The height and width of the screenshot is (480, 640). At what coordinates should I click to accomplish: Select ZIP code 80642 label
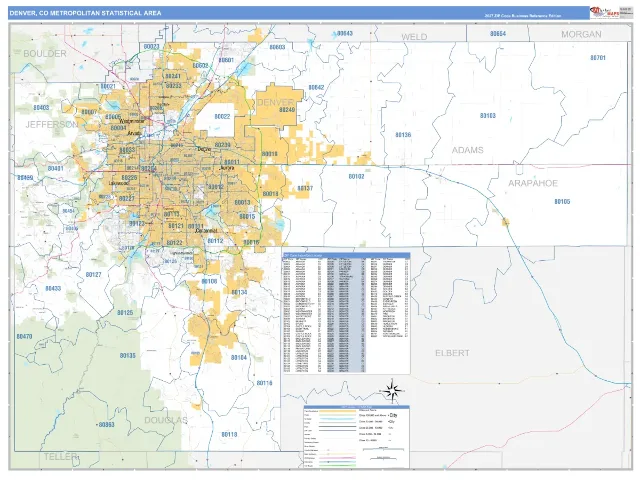tap(316, 88)
